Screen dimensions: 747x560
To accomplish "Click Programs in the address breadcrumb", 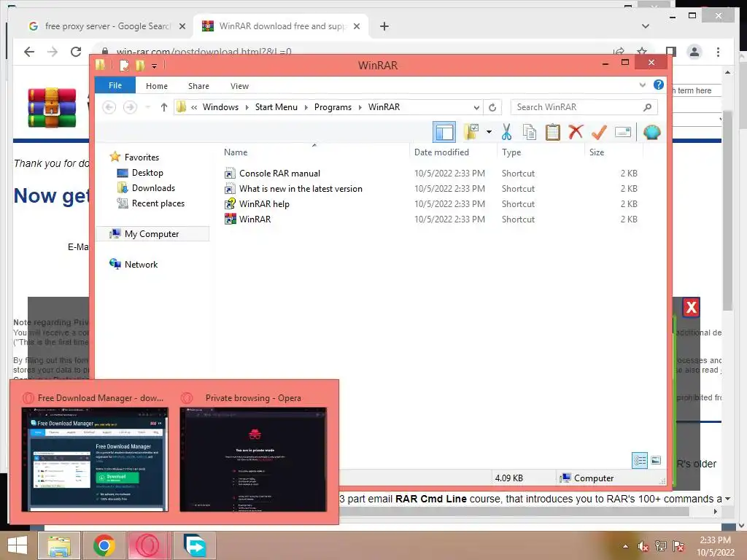I will 333,107.
